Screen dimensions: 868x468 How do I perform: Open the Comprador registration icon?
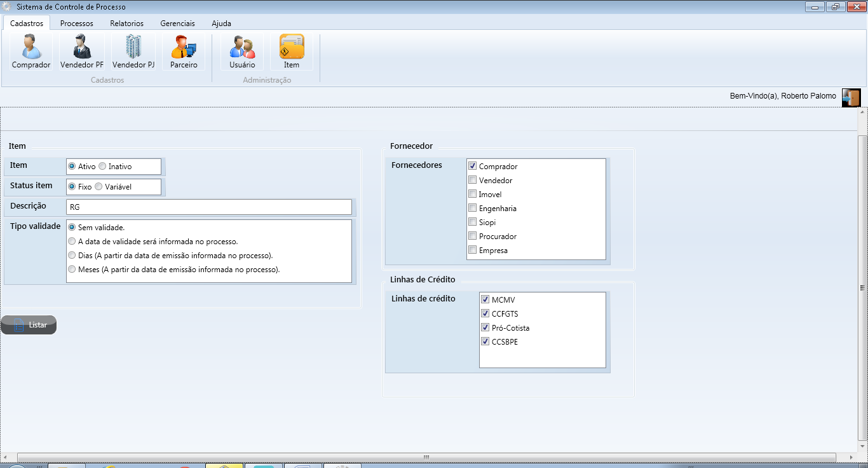point(31,52)
